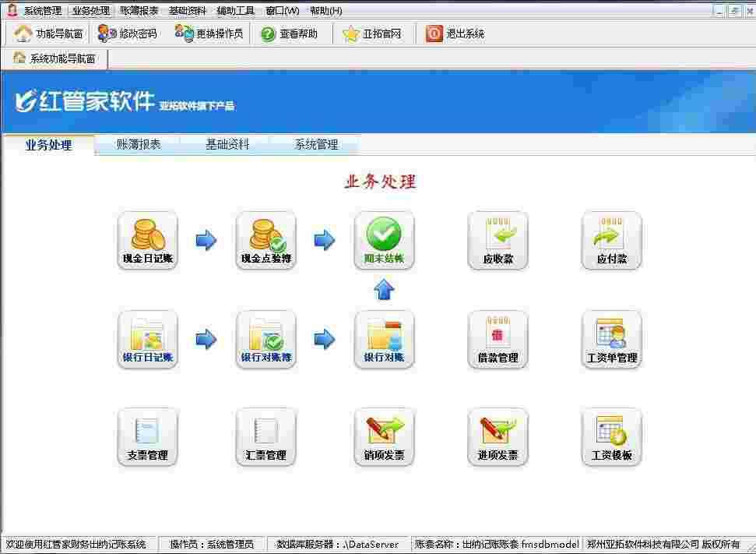Click 更换操作员 to switch operator
This screenshot has width=756, height=554.
pos(209,34)
